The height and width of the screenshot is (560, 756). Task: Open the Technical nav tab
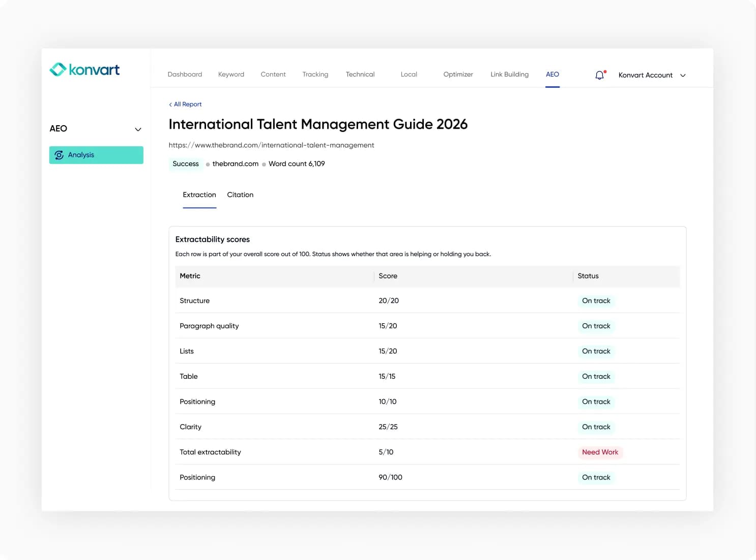point(360,74)
